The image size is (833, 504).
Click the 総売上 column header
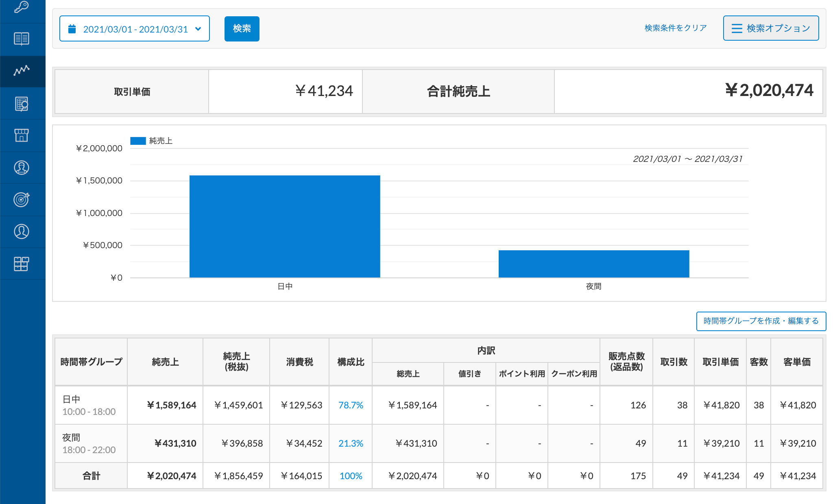408,374
